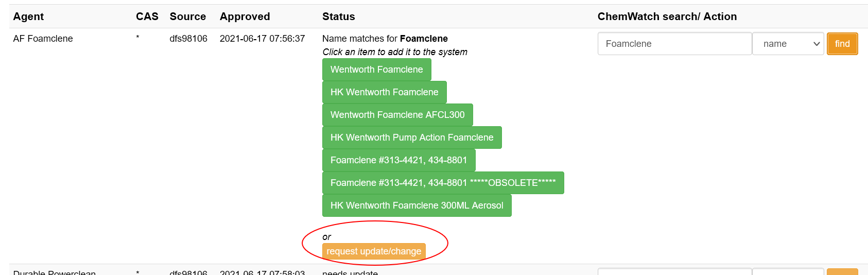Click the orange find button
Viewport: 868px width, 275px height.
pyautogui.click(x=842, y=44)
